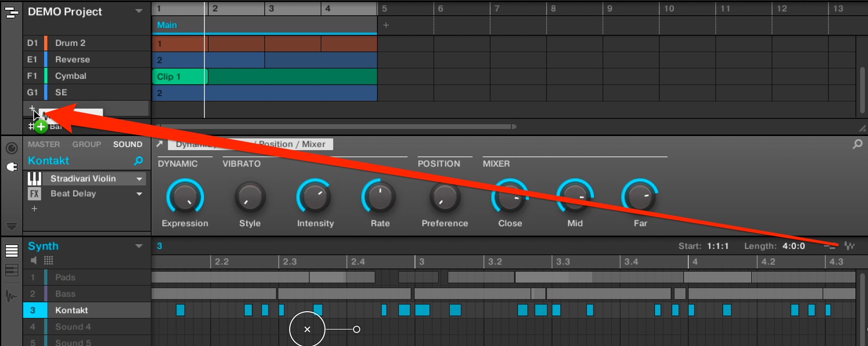Open the DEMO Project dropdown arrow
The height and width of the screenshot is (346, 868).
pyautogui.click(x=139, y=11)
